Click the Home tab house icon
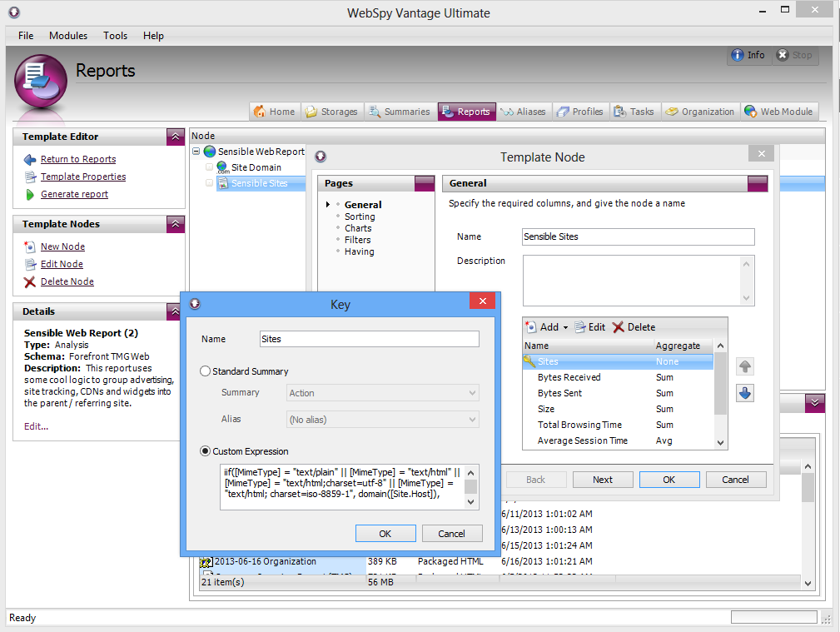 [x=259, y=112]
